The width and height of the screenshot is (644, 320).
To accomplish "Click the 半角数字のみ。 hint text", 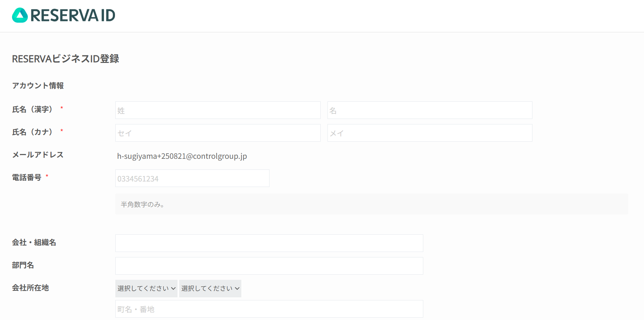I will click(x=142, y=205).
